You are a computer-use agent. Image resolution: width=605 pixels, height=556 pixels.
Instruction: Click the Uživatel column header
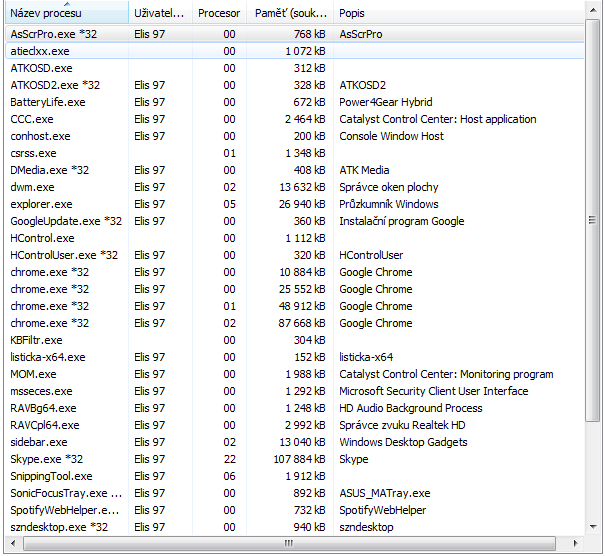tap(159, 14)
